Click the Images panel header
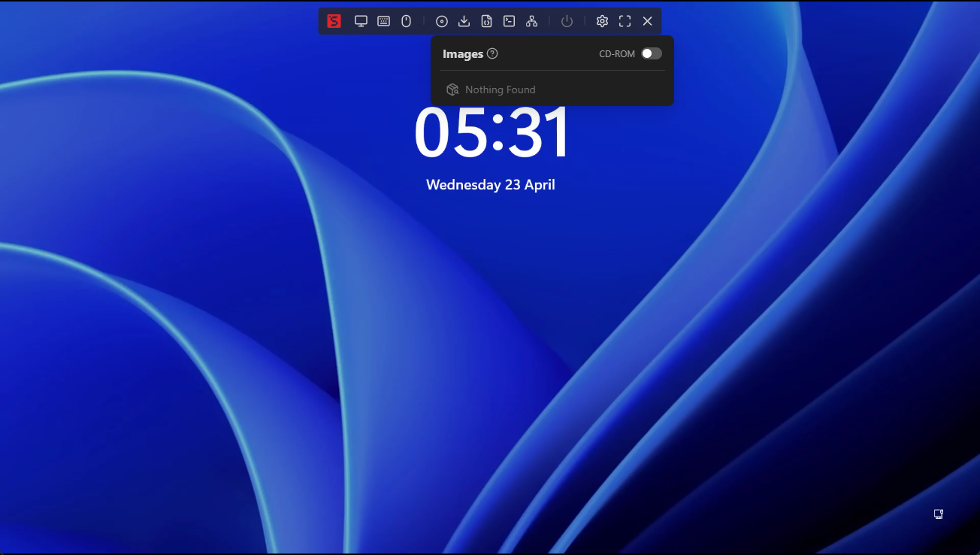This screenshot has height=555, width=980. [x=464, y=53]
